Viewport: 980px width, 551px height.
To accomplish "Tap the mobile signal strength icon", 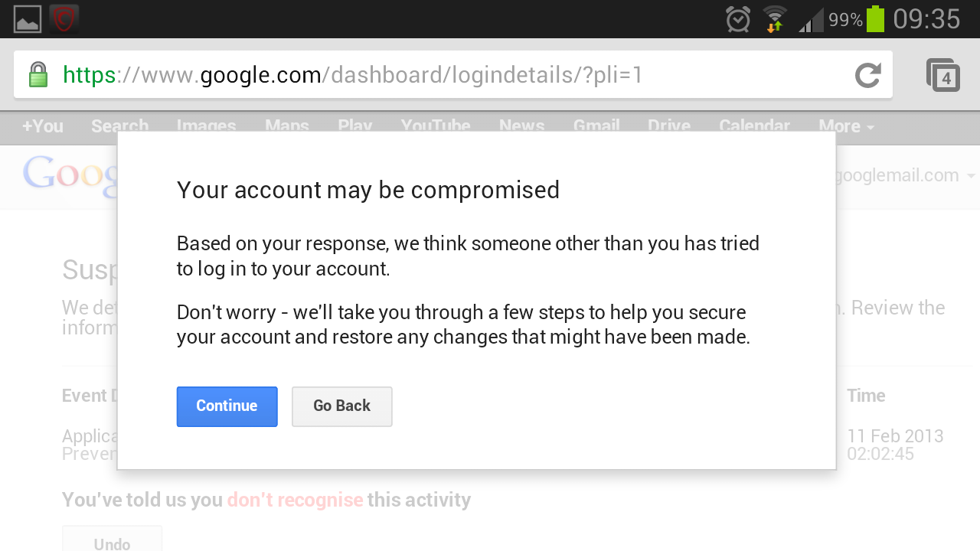I will point(811,20).
